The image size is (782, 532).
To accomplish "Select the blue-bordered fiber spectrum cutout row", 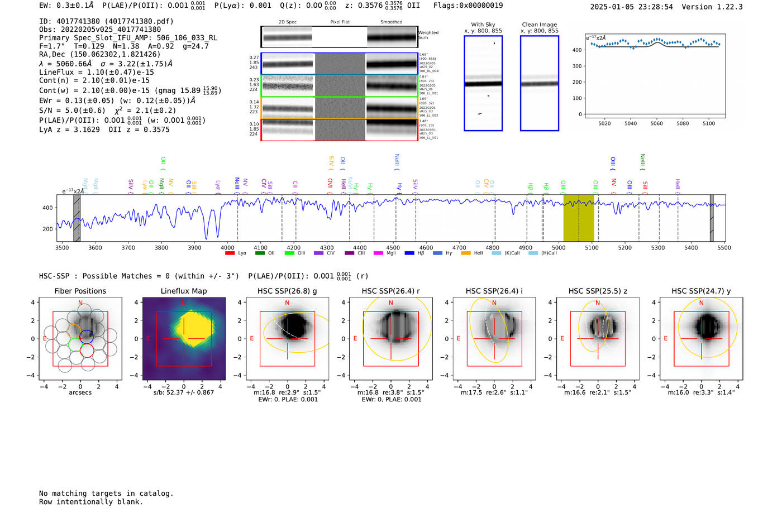I will coord(339,64).
